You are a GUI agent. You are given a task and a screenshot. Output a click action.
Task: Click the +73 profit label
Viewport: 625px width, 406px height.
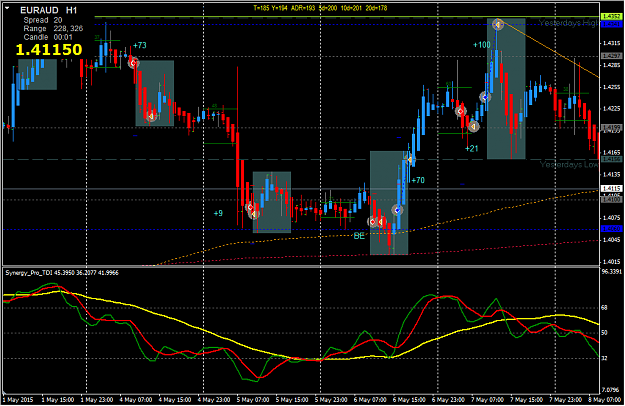140,45
